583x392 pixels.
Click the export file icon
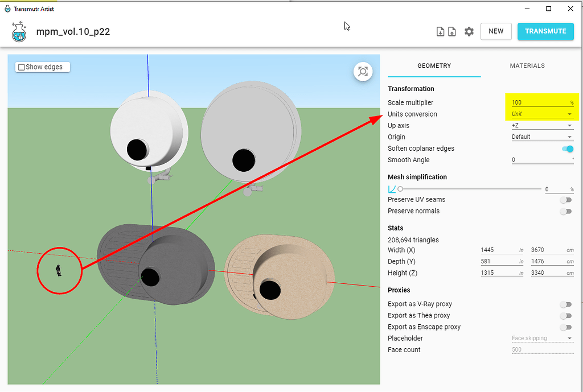451,31
